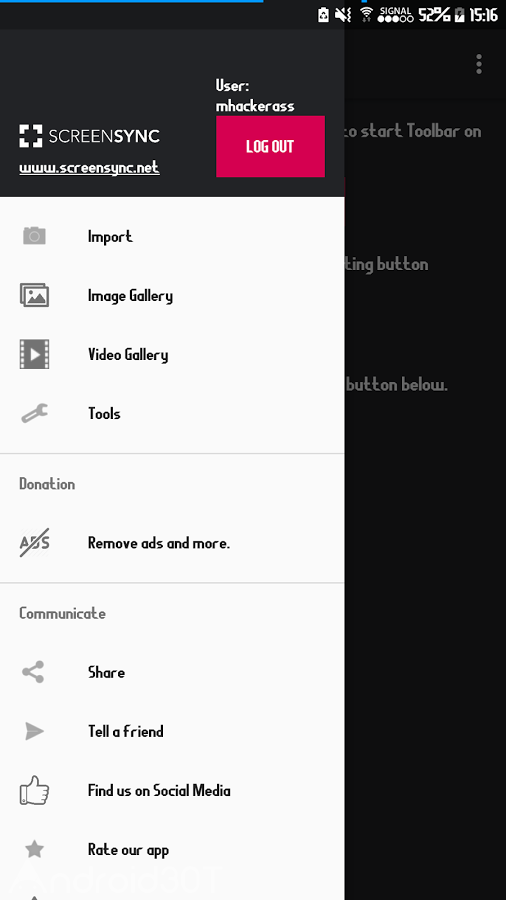
Task: Select the wrench Tools icon
Action: [34, 413]
